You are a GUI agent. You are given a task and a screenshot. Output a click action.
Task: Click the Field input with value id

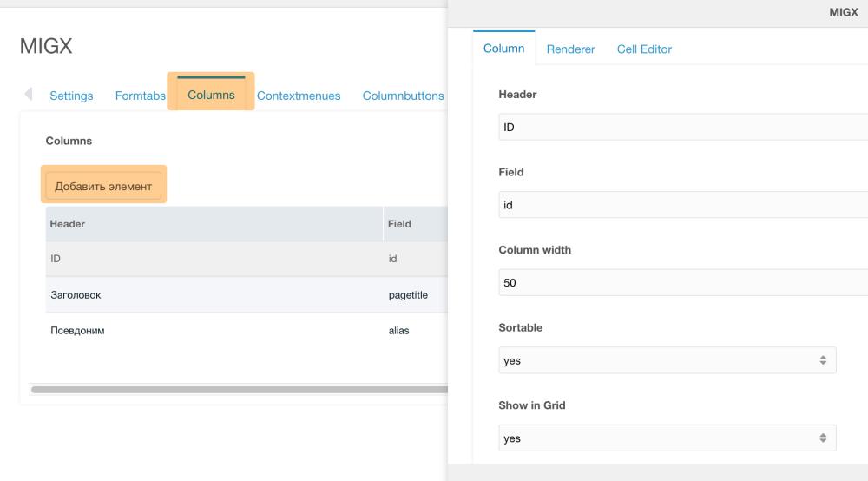pyautogui.click(x=683, y=205)
